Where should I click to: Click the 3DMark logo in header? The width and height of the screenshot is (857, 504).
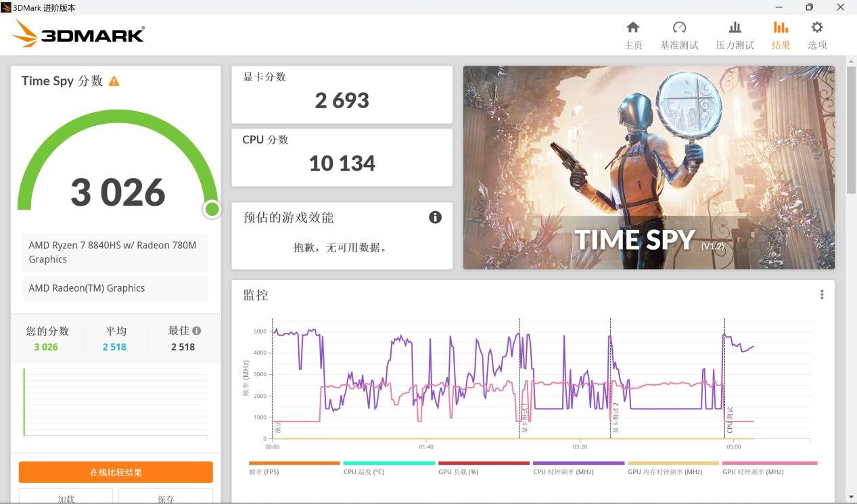[x=78, y=33]
